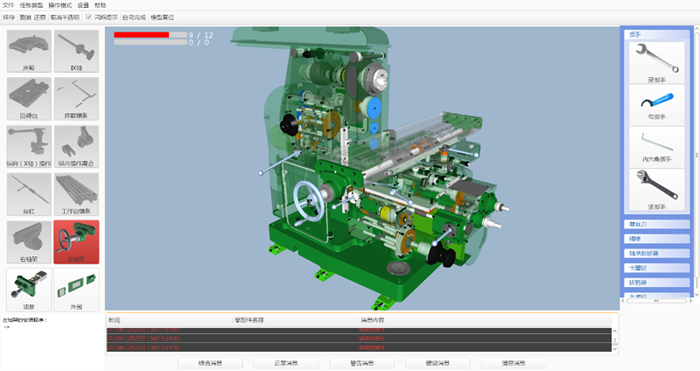Click the 错误消息 error messages button
Image resolution: width=700 pixels, height=371 pixels.
coord(438,363)
